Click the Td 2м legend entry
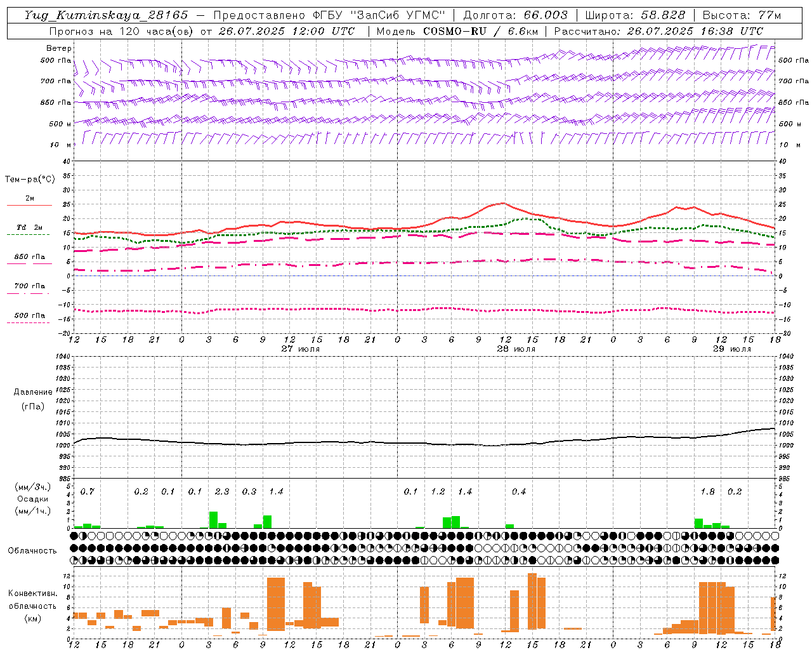The height and width of the screenshot is (650, 812). 30,227
